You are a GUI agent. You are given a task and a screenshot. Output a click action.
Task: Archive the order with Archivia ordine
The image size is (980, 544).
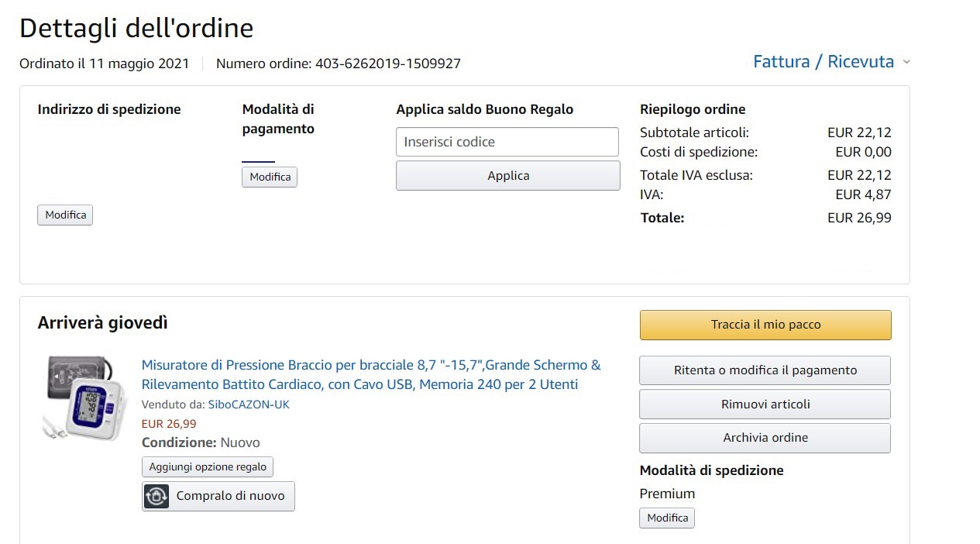click(x=765, y=438)
